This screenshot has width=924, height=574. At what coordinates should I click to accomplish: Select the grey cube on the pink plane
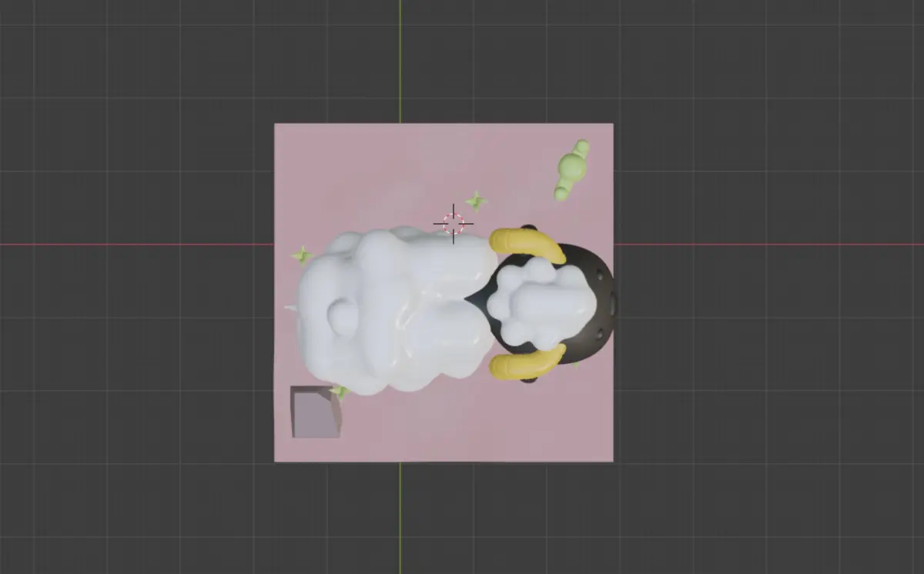tap(316, 412)
